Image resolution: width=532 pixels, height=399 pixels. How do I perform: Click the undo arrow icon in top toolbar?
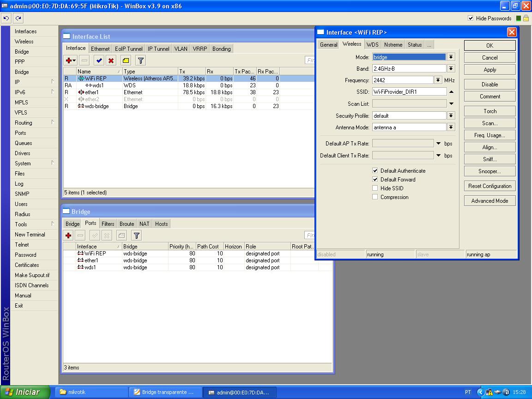6,18
